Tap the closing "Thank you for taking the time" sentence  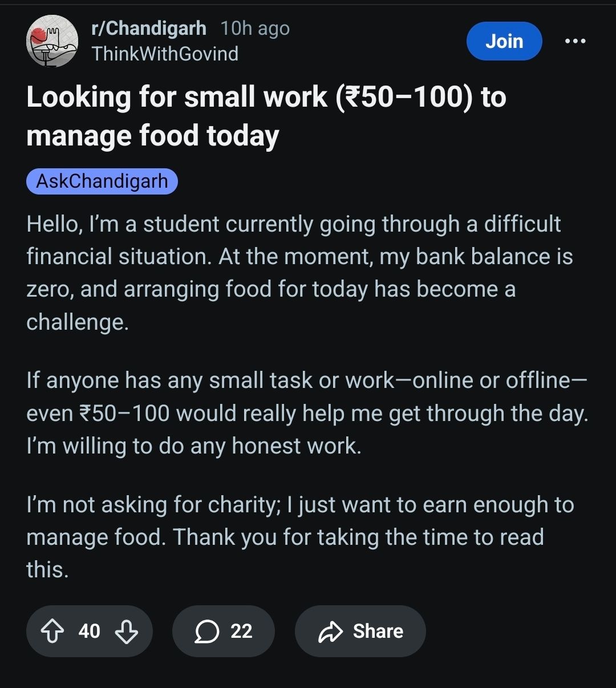pyautogui.click(x=359, y=537)
